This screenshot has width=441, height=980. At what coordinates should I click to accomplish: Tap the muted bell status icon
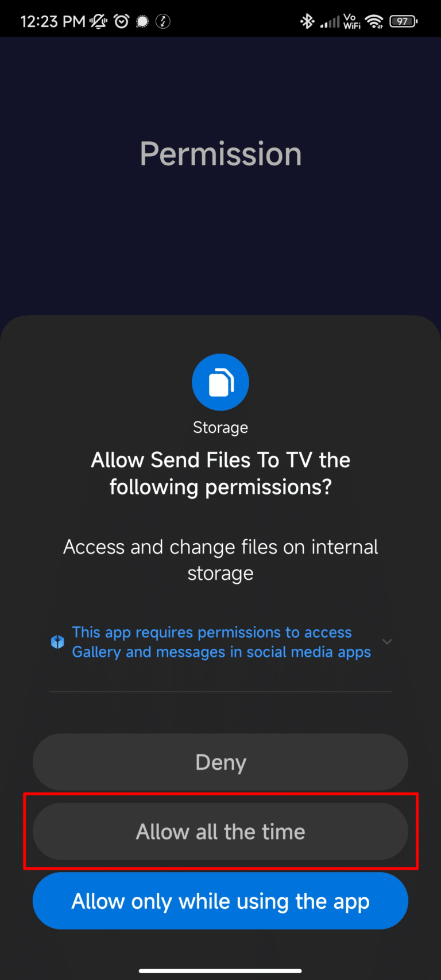click(99, 22)
